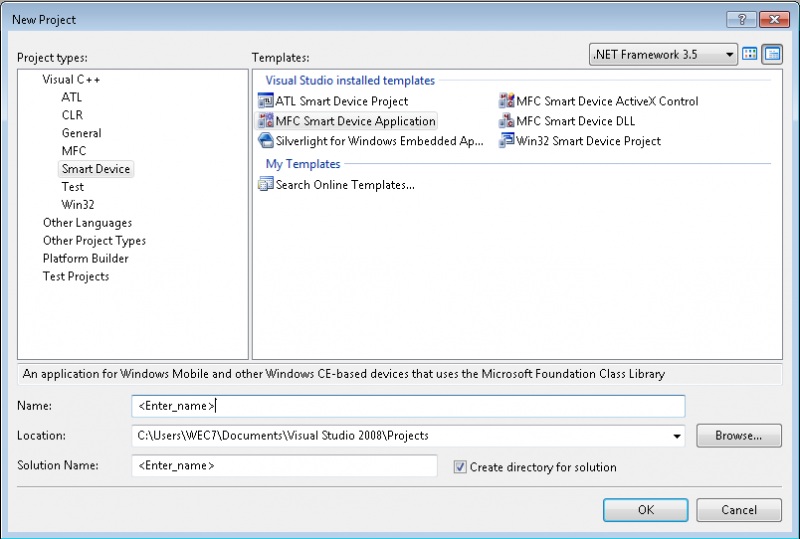
Task: Select Smart Device project type
Action: pyautogui.click(x=96, y=169)
